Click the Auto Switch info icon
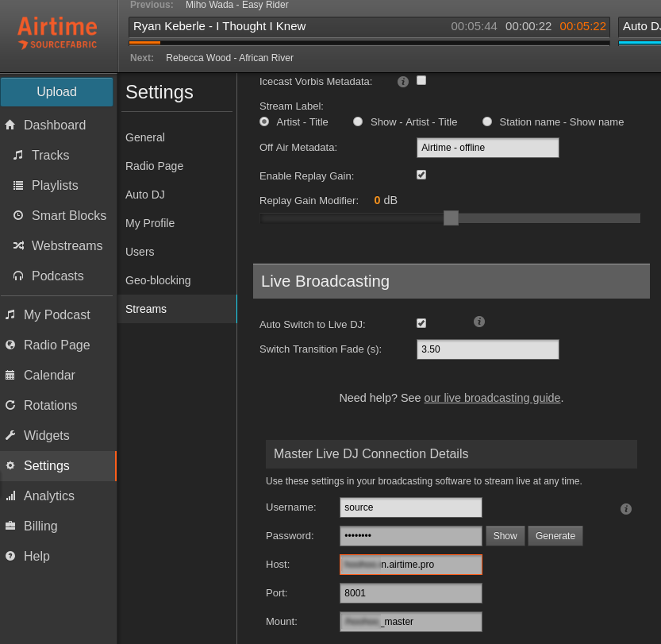Image resolution: width=661 pixels, height=644 pixels. click(478, 321)
